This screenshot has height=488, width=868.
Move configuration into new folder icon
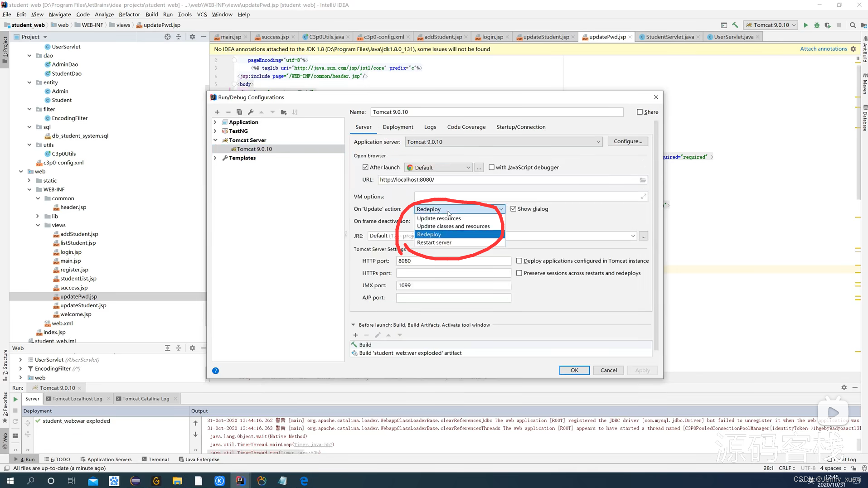pos(284,112)
